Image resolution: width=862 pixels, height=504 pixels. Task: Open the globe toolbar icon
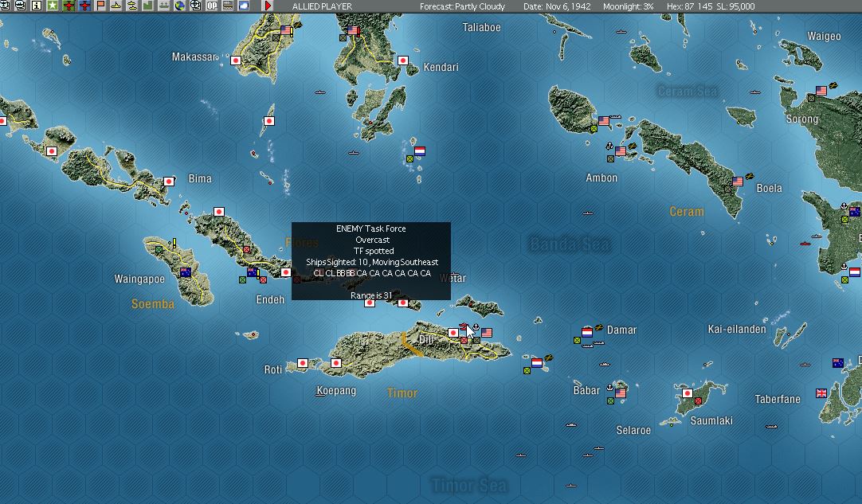(x=180, y=6)
